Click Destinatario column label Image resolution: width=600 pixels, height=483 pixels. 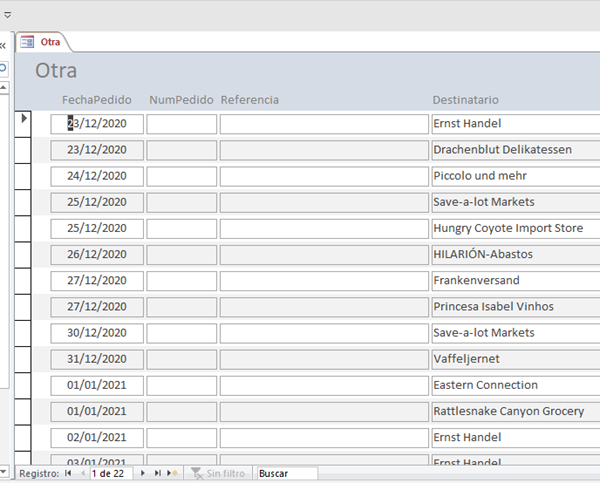(465, 100)
